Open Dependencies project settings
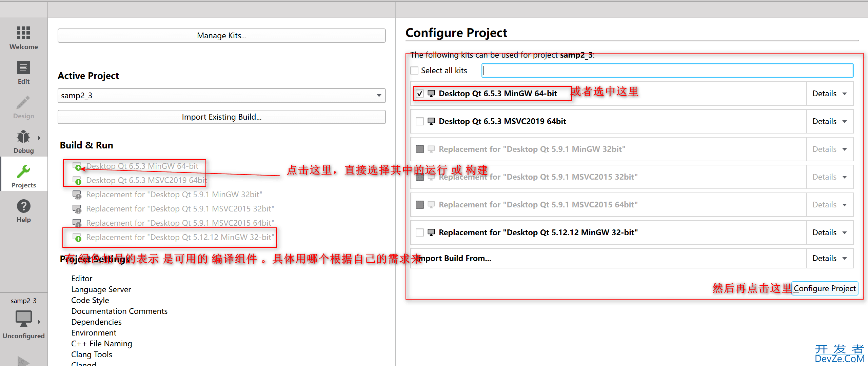The height and width of the screenshot is (366, 868). pos(96,322)
